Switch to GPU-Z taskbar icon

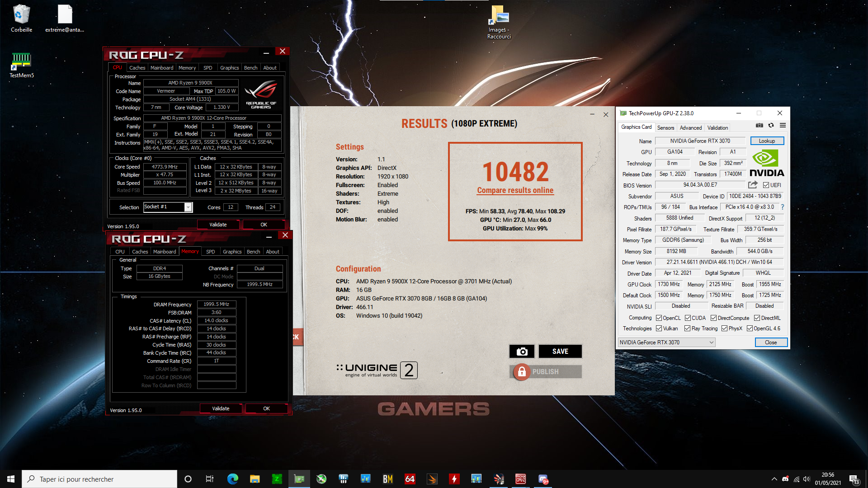coord(299,479)
